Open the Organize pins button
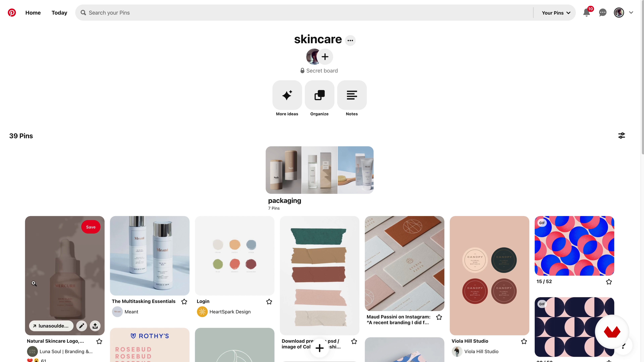 pyautogui.click(x=319, y=95)
